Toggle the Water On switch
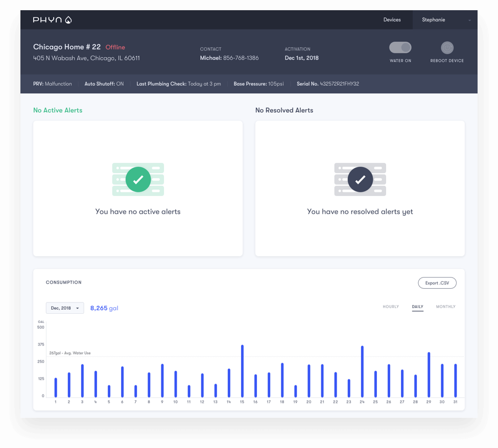 coord(400,47)
